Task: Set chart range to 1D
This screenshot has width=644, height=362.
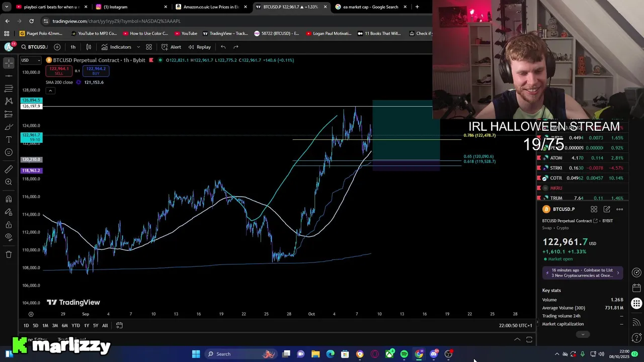Action: coord(26,325)
